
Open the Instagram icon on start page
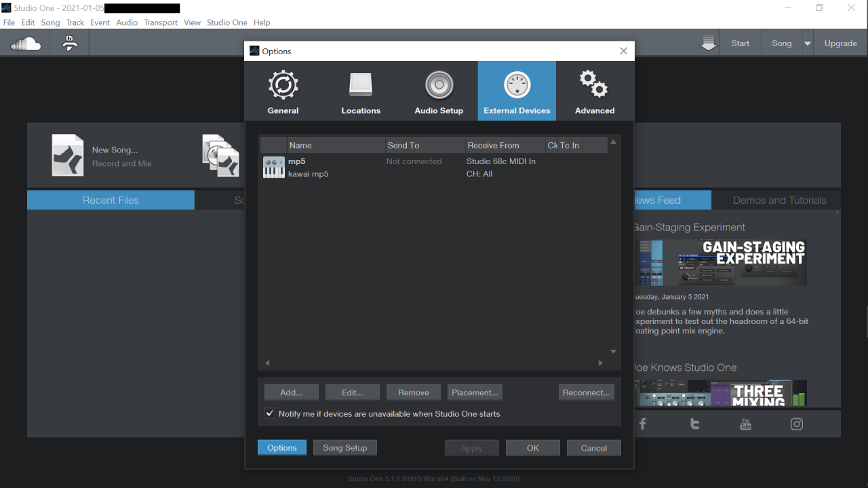(797, 424)
